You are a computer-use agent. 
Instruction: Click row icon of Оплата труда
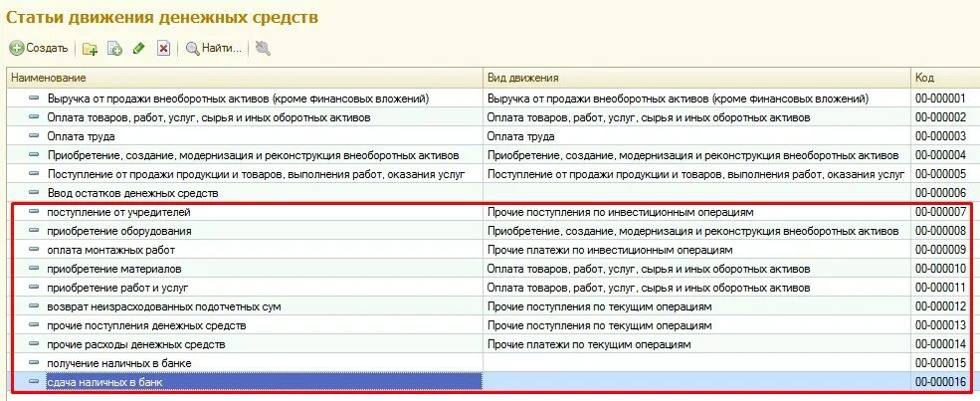pyautogui.click(x=35, y=136)
